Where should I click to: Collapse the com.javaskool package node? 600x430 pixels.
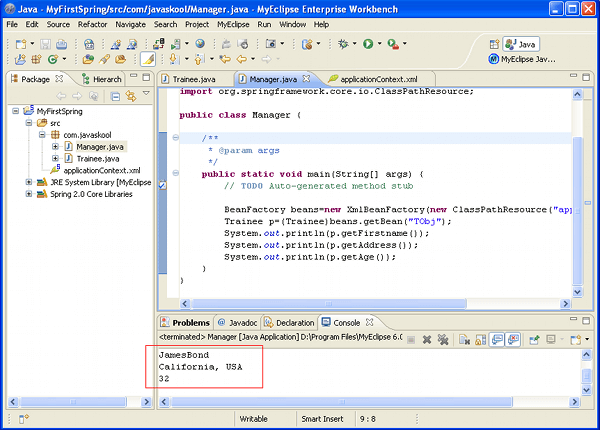42,135
